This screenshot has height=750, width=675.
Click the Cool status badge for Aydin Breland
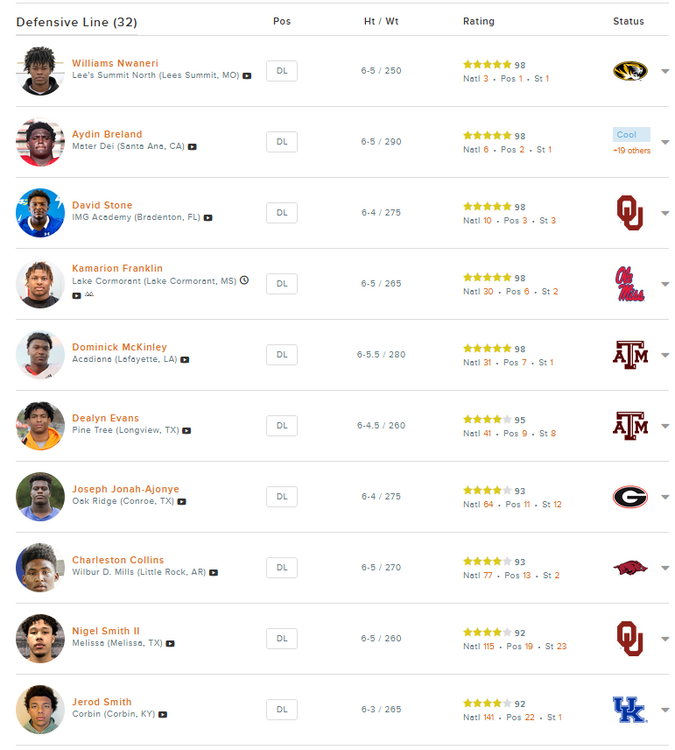(x=631, y=134)
